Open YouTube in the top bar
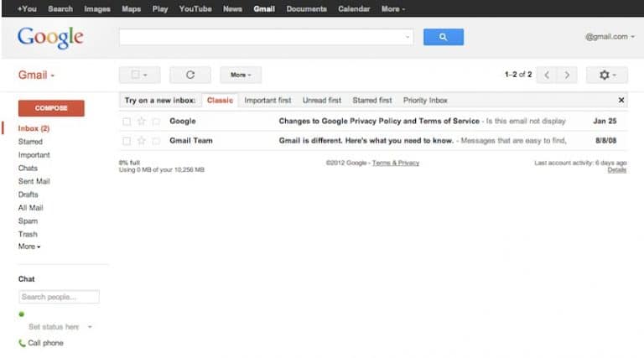Screen dimensions: 644x358 point(195,8)
